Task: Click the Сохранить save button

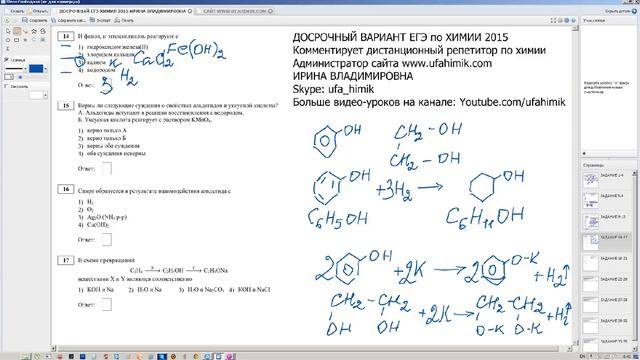Action: 34,20
